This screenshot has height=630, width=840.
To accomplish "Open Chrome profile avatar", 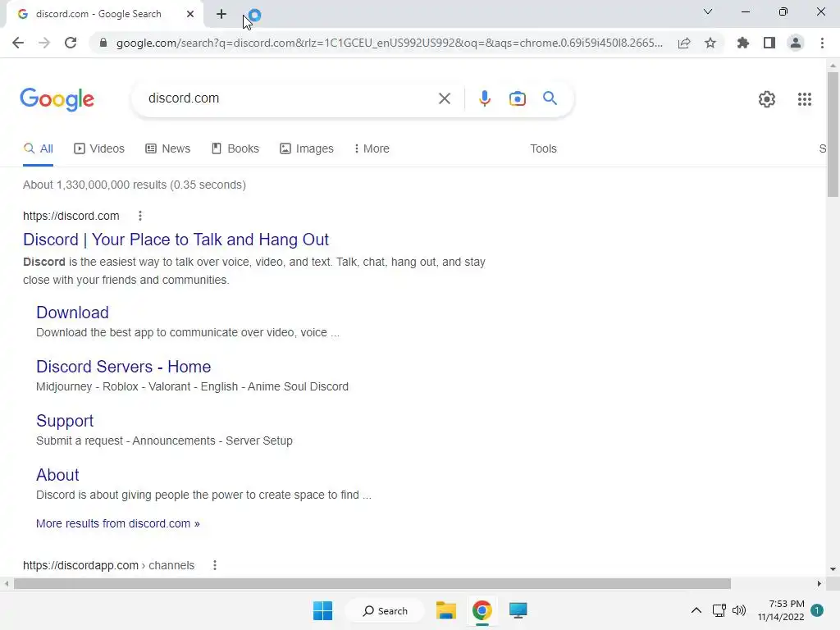I will pyautogui.click(x=796, y=43).
